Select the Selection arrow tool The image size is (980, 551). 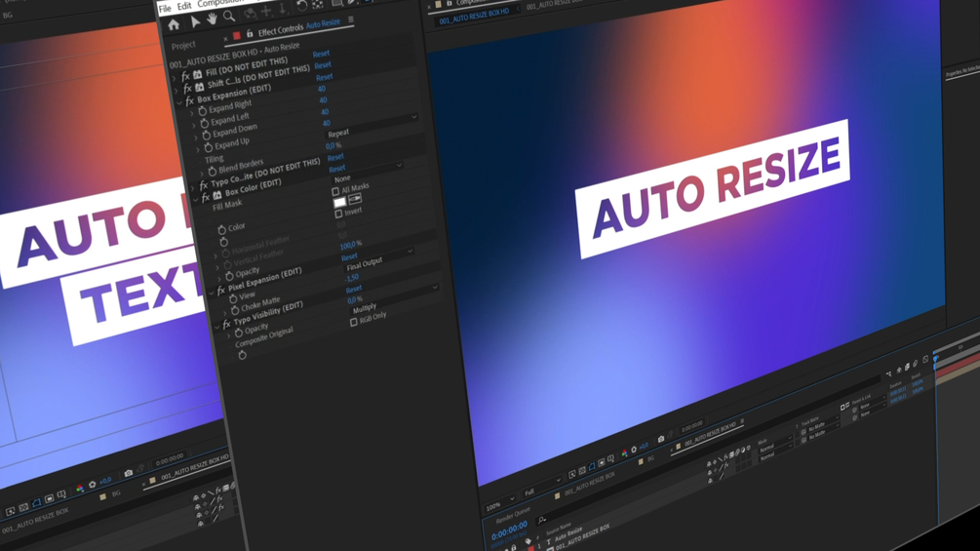click(x=195, y=21)
